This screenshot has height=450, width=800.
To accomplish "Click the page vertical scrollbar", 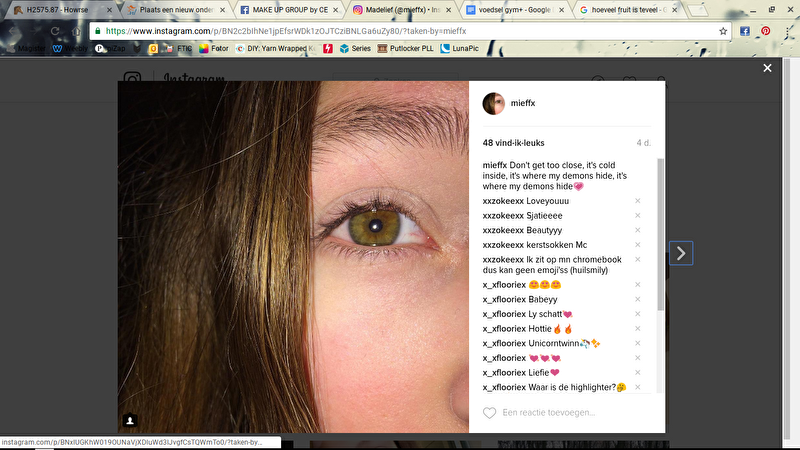I will [x=786, y=250].
